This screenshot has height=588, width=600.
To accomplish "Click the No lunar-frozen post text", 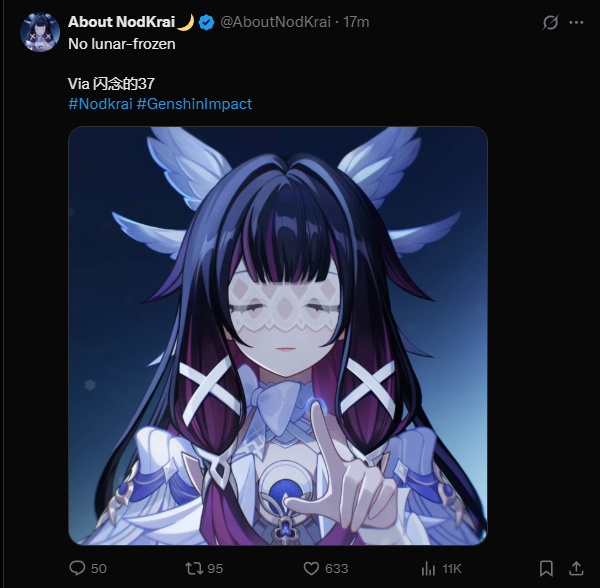I will [x=122, y=44].
